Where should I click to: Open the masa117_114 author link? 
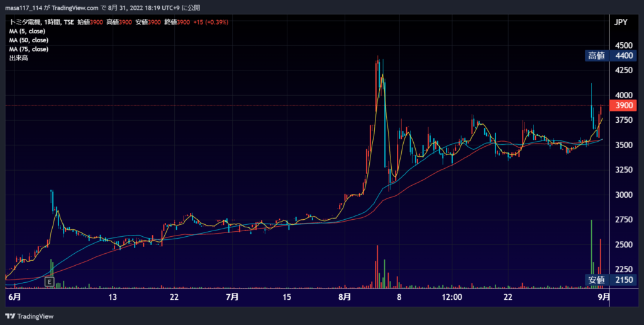pyautogui.click(x=23, y=8)
